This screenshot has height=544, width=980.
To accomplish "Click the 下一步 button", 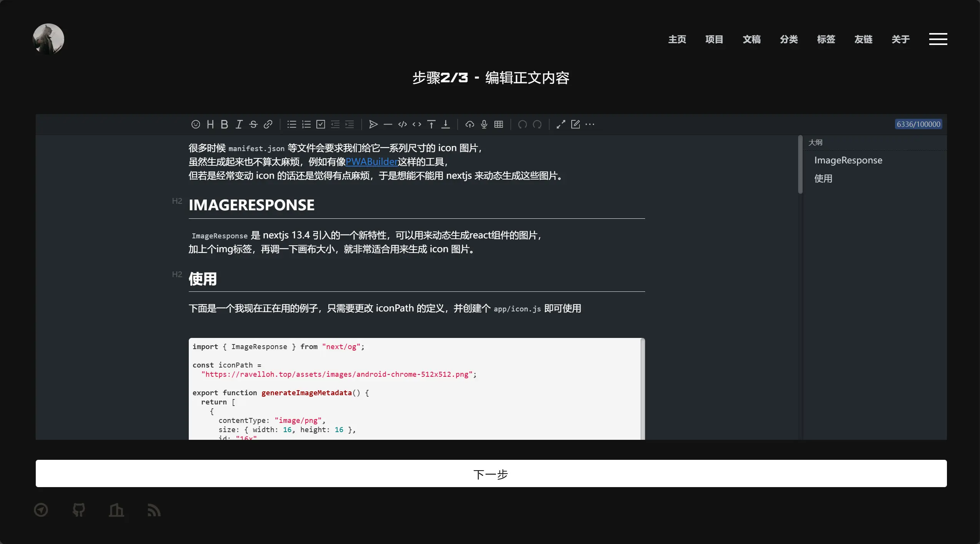I will tap(491, 473).
